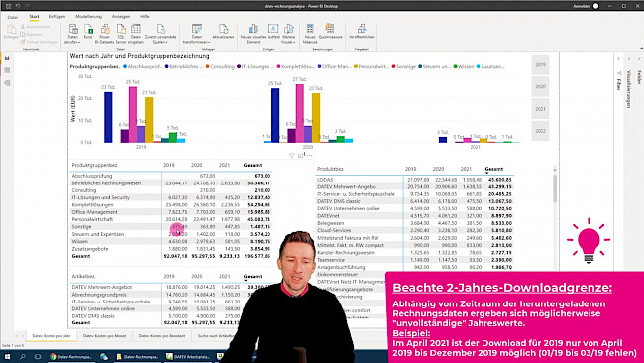Image resolution: width=644 pixels, height=363 pixels.
Task: Click Ausschneiden in the clipboard group
Action: 36,27
